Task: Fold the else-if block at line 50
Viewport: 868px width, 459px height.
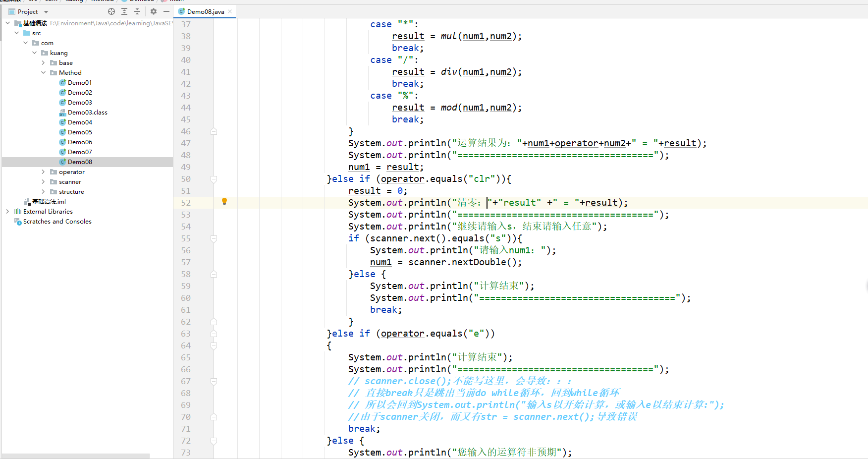Action: coord(214,179)
